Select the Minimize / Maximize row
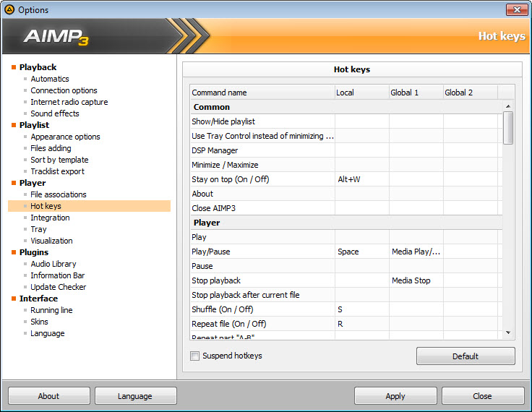Screen dimensions: 532x412 pyautogui.click(x=346, y=165)
